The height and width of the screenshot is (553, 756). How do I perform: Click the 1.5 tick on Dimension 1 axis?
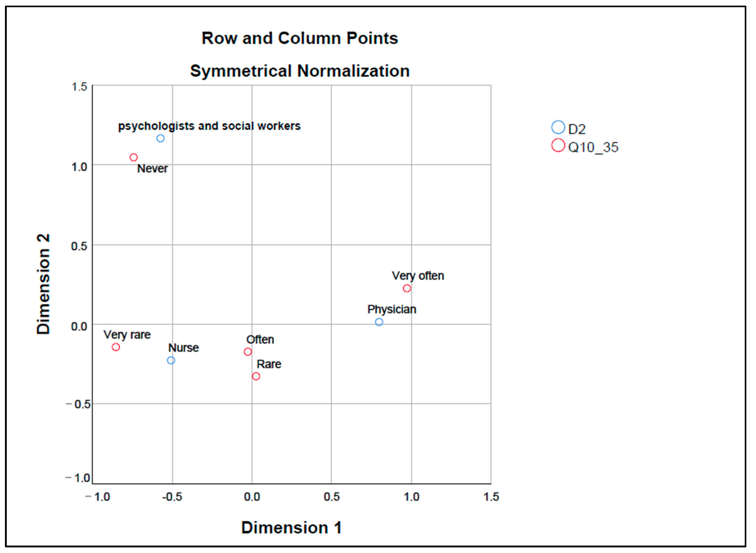[491, 497]
